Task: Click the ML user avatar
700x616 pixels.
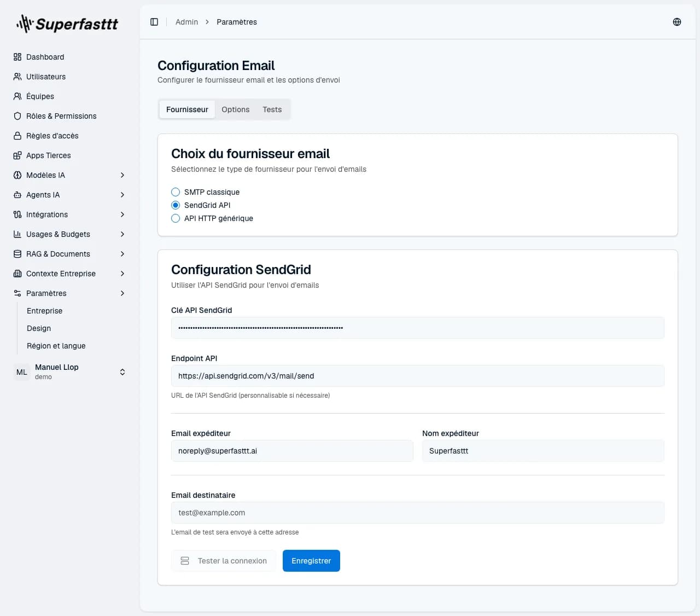Action: tap(22, 372)
